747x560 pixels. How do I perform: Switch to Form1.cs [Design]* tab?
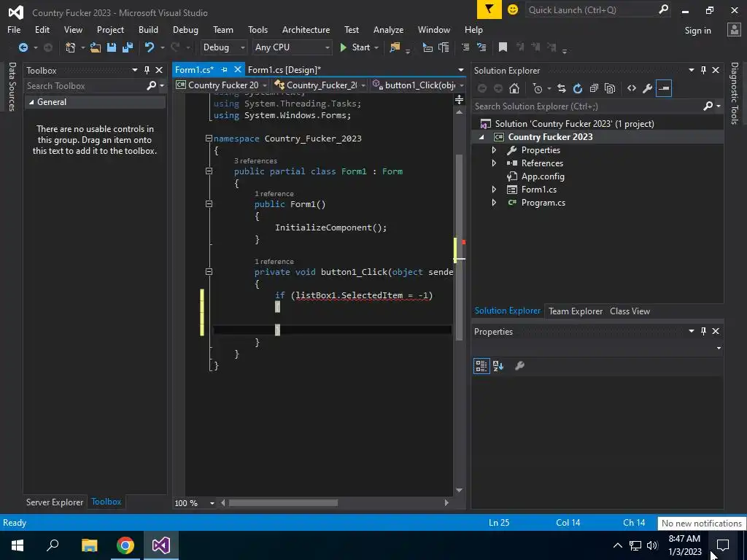click(x=285, y=69)
